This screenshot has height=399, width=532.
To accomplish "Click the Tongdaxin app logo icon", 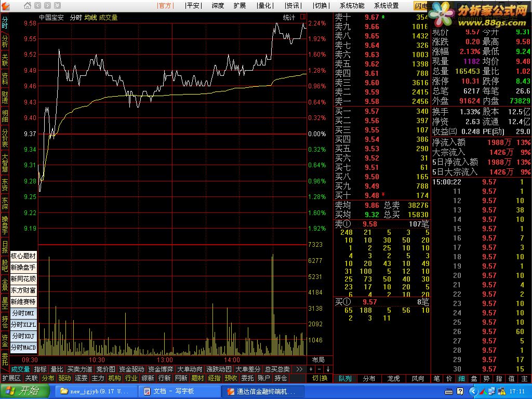I will pyautogui.click(x=6, y=5).
